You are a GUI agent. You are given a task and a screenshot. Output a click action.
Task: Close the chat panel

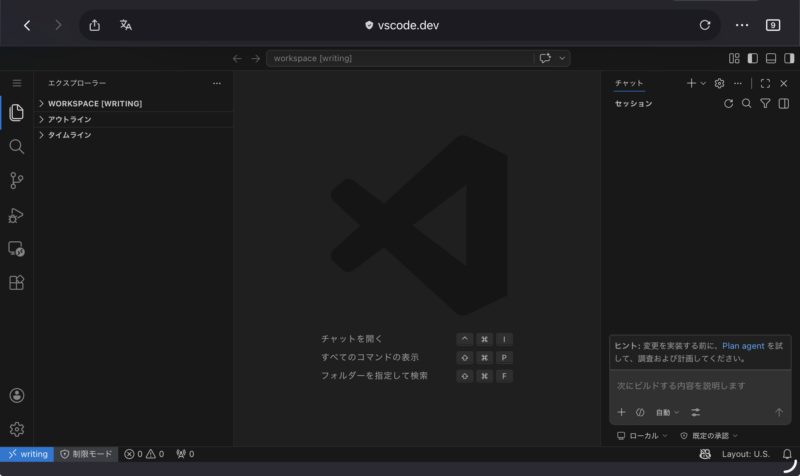point(784,83)
